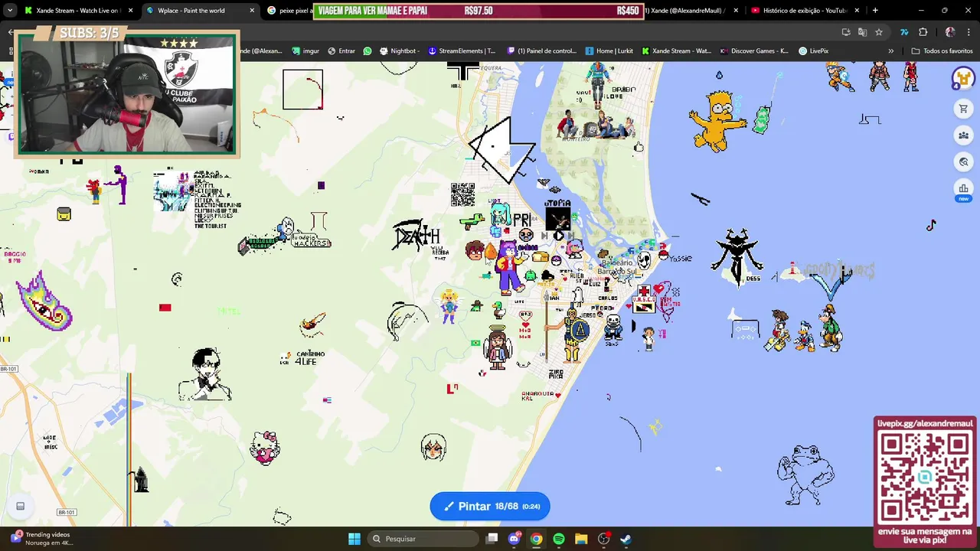This screenshot has width=980, height=551.
Task: Open Chrome from the taskbar
Action: pyautogui.click(x=537, y=539)
